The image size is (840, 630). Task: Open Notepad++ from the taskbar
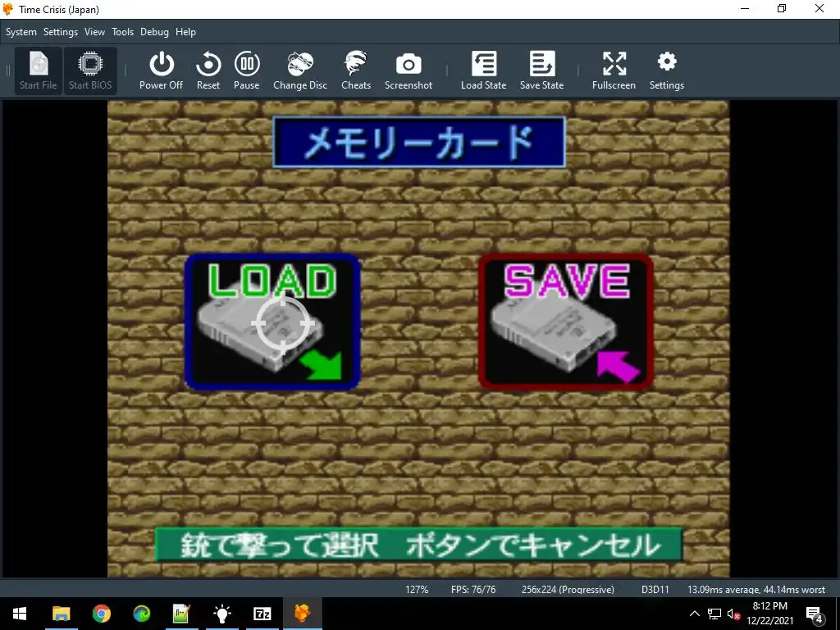pos(181,614)
